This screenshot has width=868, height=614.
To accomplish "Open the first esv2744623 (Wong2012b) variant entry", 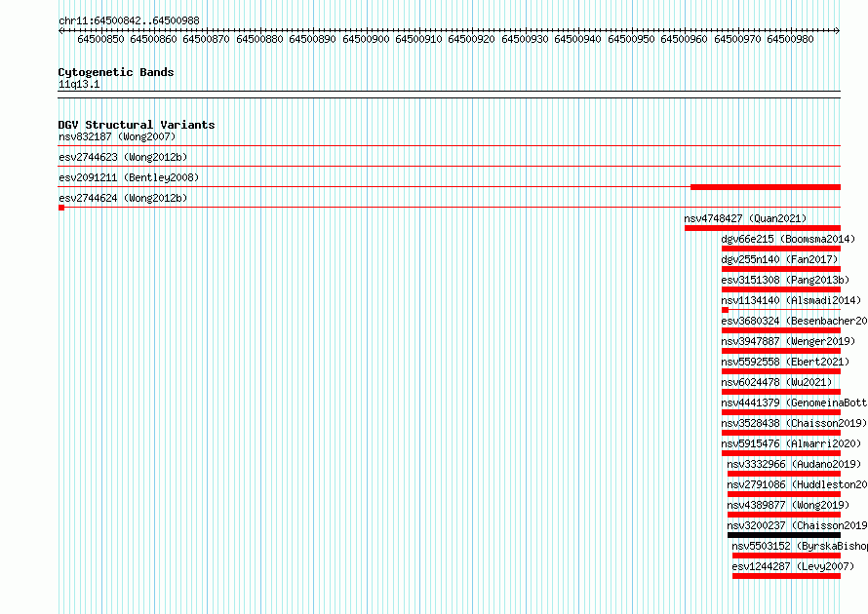I will coord(123,157).
